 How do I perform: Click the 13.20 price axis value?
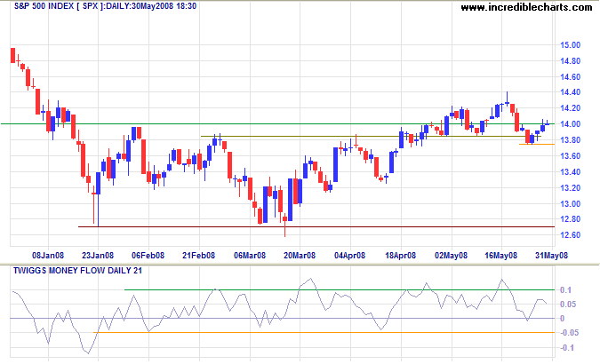(570, 188)
